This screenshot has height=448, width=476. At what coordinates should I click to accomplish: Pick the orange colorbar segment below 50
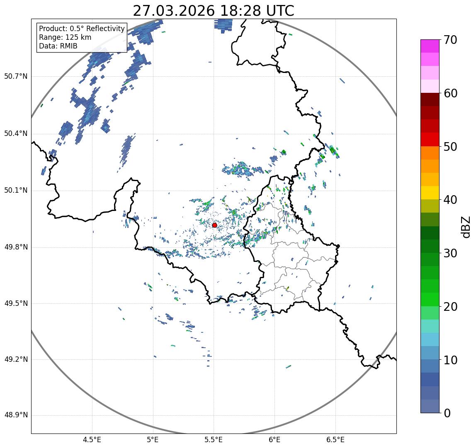pos(430,153)
